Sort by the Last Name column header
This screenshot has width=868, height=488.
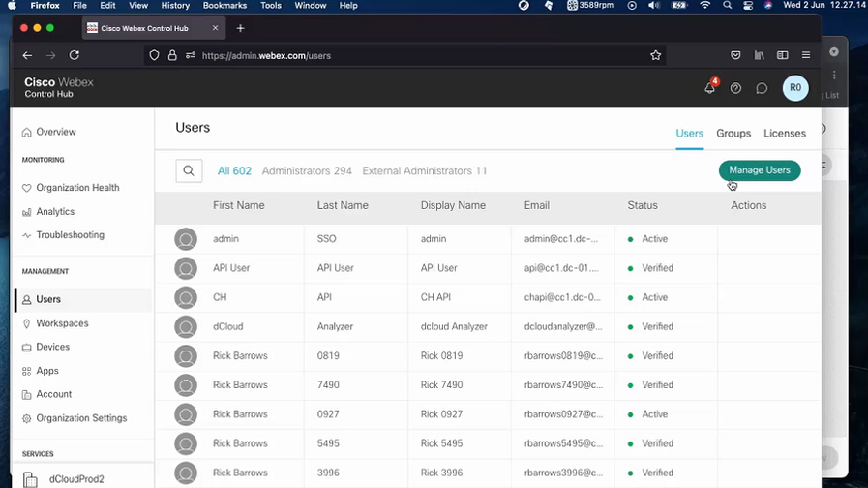343,205
